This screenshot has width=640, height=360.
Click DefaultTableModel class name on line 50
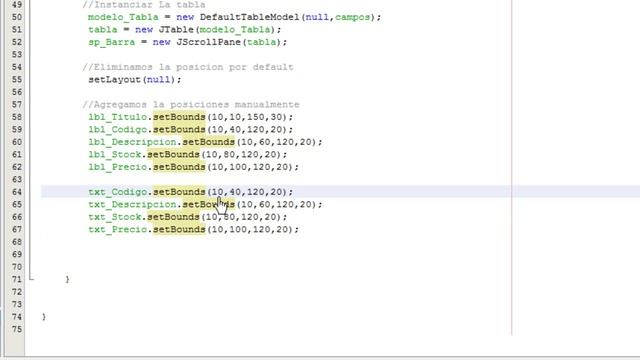point(249,17)
